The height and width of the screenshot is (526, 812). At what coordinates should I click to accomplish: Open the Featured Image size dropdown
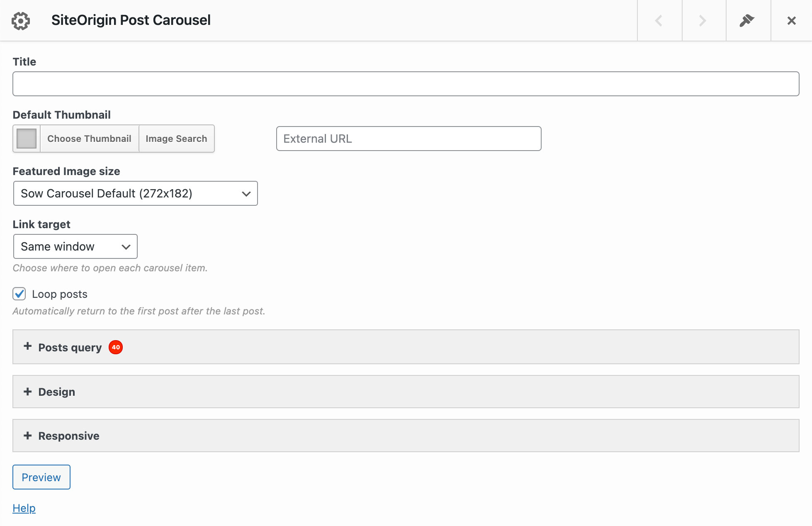pyautogui.click(x=135, y=193)
